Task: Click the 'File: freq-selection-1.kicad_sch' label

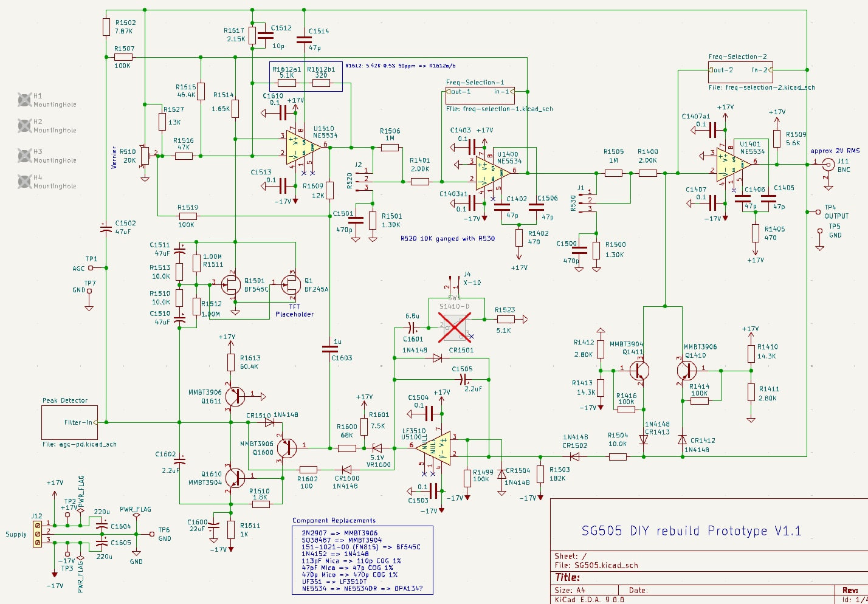Action: click(x=500, y=109)
